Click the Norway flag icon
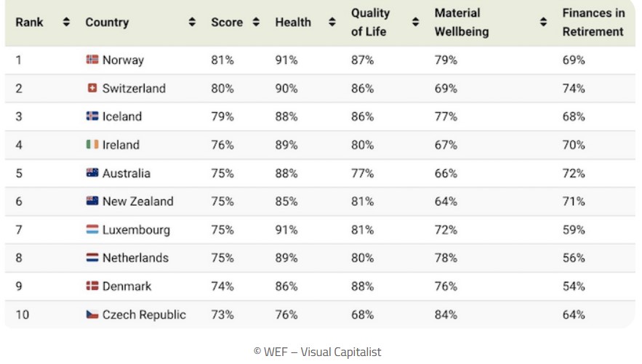The width and height of the screenshot is (642, 364). click(92, 60)
